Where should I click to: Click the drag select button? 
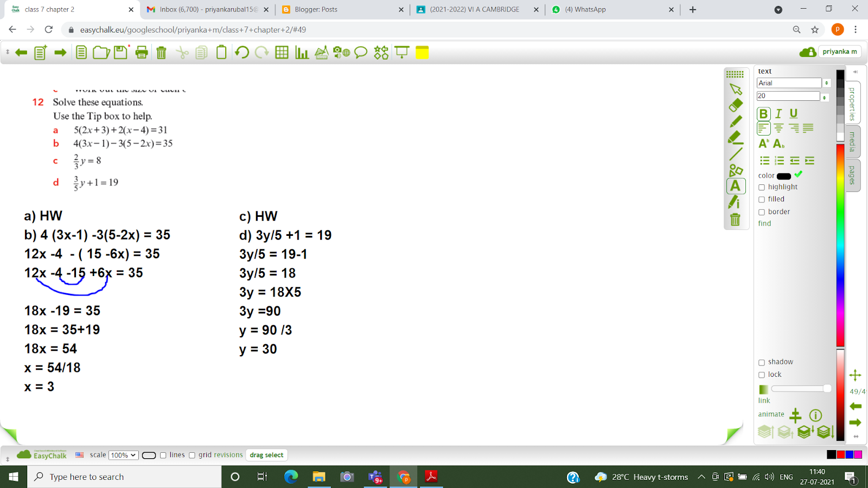tap(266, 455)
